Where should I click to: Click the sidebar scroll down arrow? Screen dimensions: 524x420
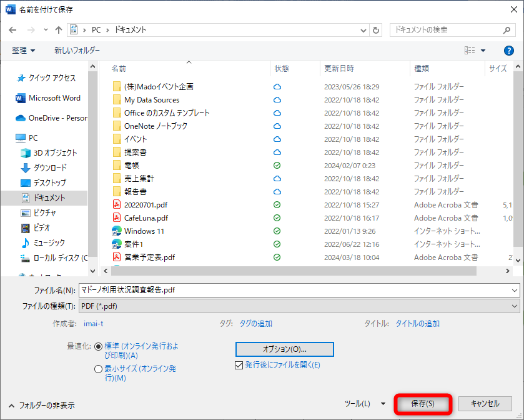93,271
